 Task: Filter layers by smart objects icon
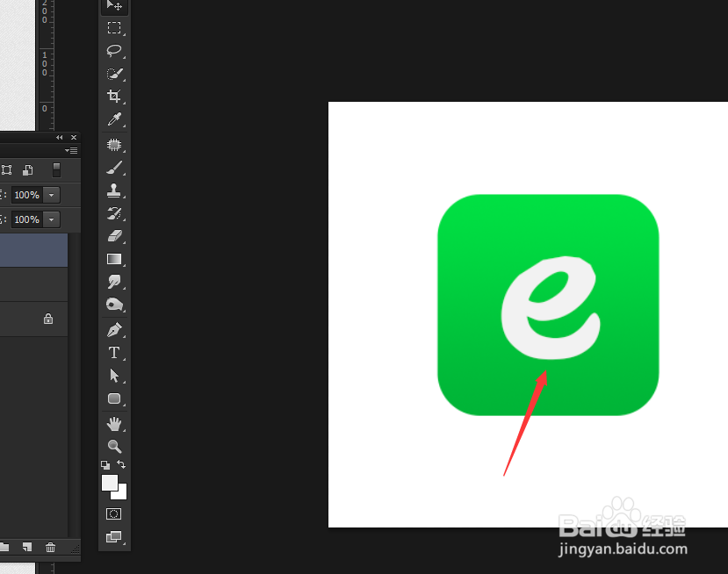point(28,170)
